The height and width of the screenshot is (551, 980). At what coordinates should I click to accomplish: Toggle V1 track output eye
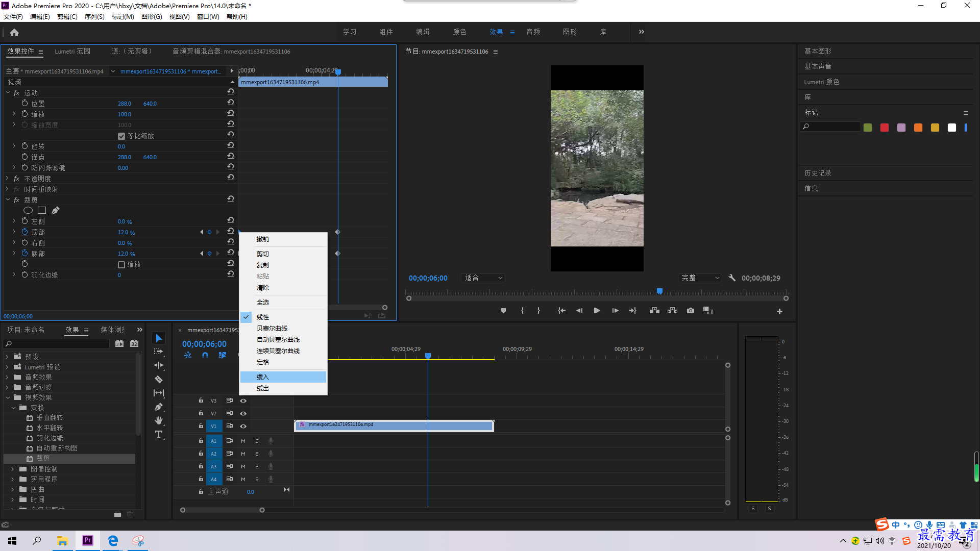[243, 426]
